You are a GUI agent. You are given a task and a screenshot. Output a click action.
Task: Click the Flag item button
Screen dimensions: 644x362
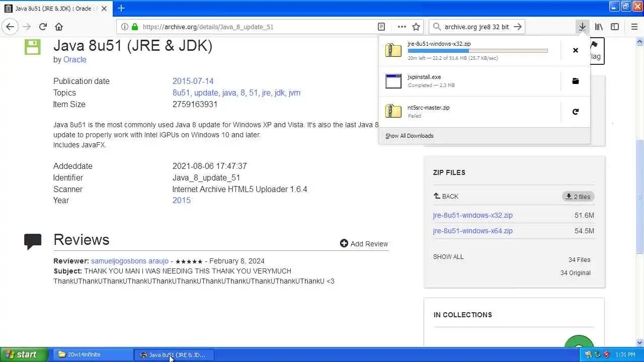point(595,51)
